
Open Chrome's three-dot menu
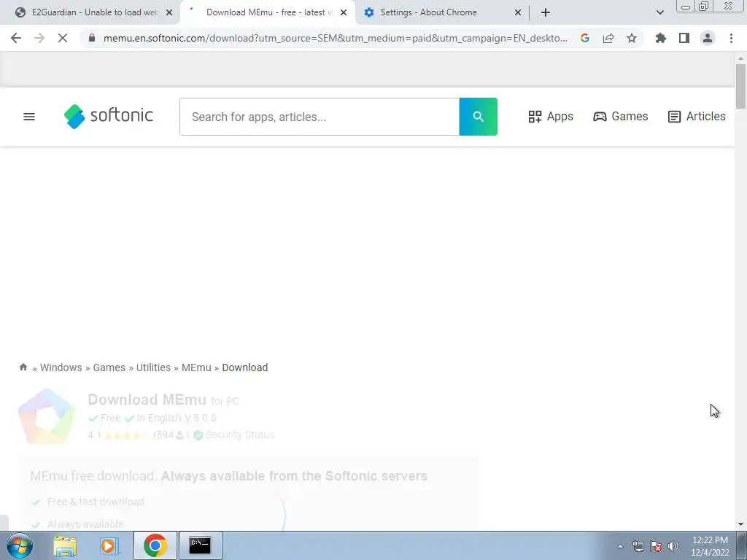[731, 38]
